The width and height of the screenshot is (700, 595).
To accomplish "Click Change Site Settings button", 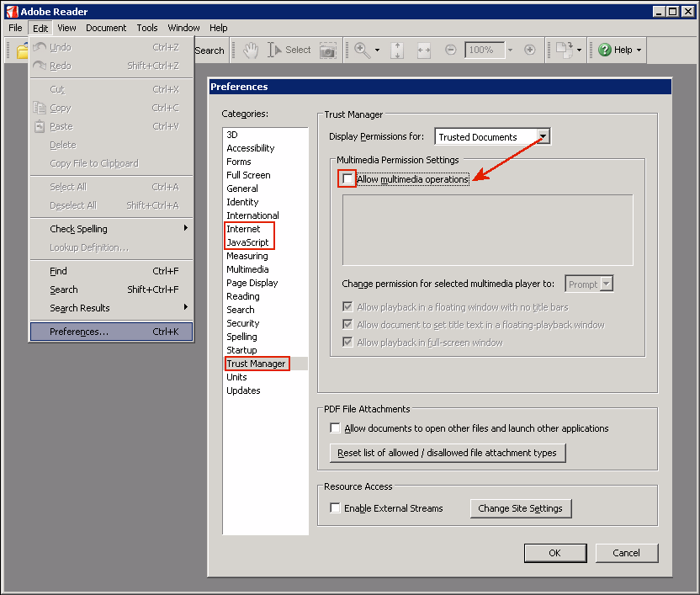I will 521,508.
